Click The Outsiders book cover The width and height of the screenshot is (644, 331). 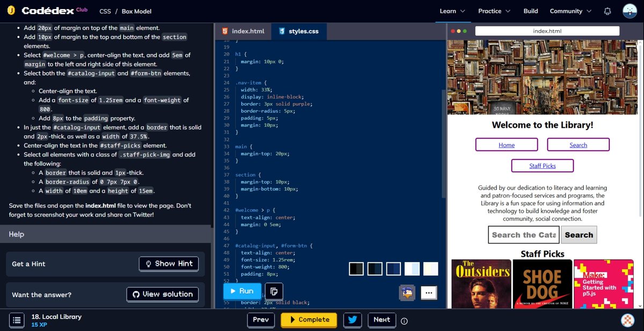(481, 284)
